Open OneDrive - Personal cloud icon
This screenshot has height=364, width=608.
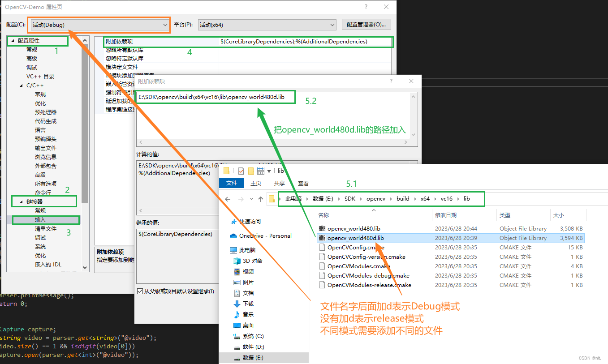(233, 236)
